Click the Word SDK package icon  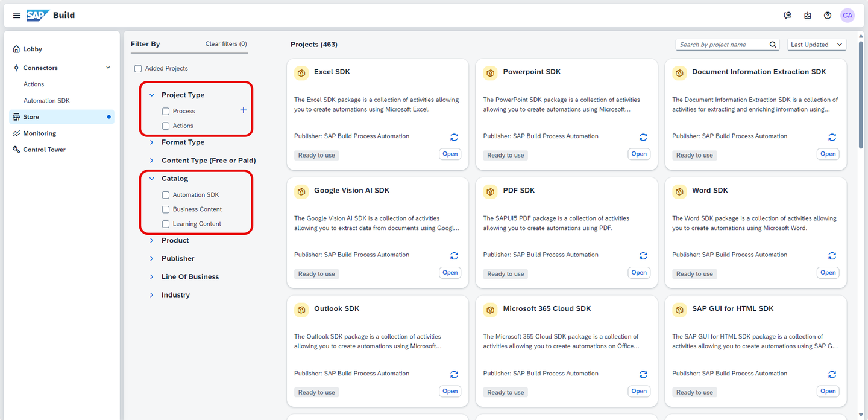pyautogui.click(x=680, y=192)
